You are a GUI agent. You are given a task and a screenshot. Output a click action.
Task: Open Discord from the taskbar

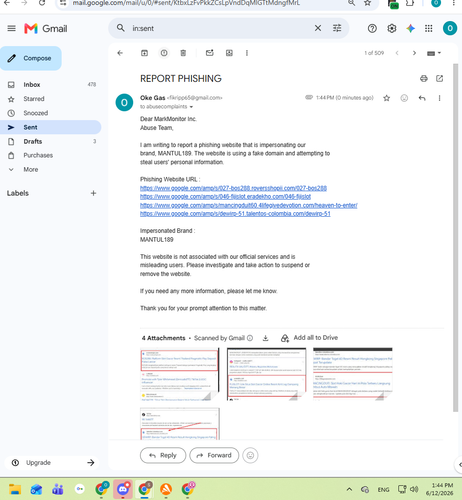pos(123,489)
